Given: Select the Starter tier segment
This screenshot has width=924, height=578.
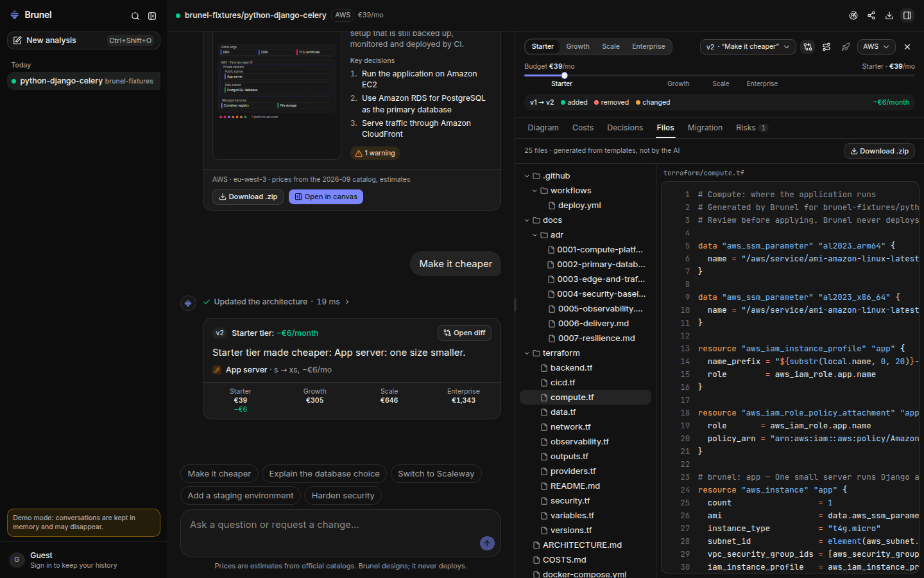Looking at the screenshot, I should coord(542,47).
